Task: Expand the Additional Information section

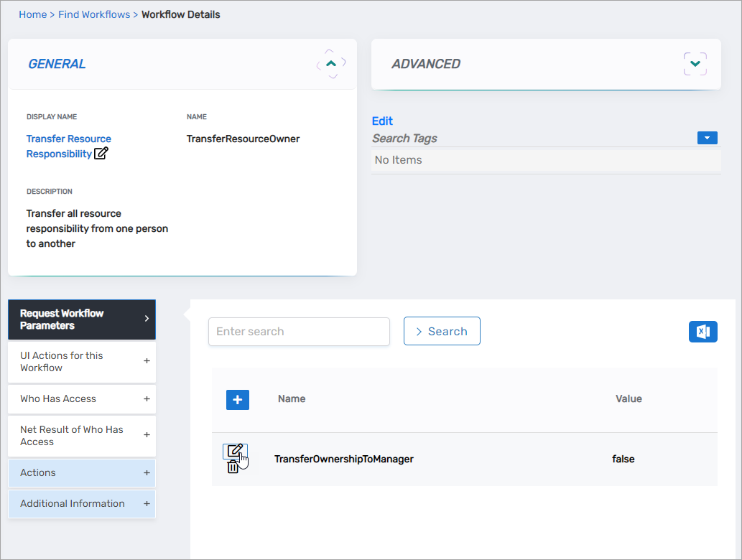Action: coord(82,504)
